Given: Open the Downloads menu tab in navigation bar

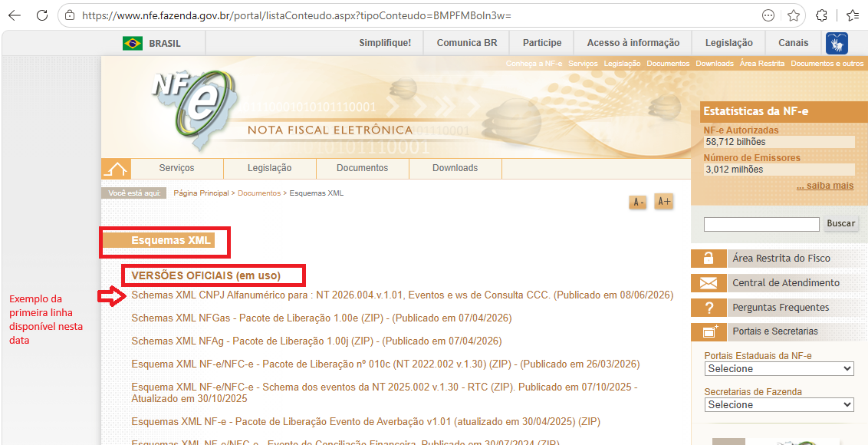Looking at the screenshot, I should 455,169.
